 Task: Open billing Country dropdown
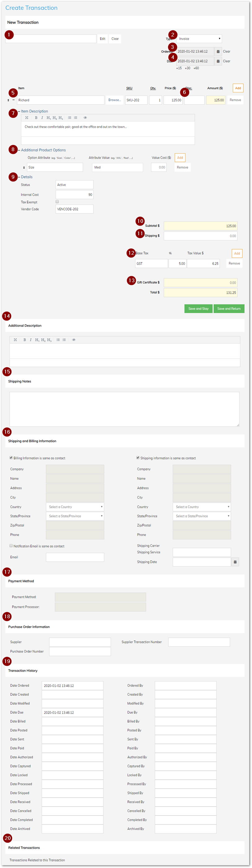pyautogui.click(x=75, y=507)
